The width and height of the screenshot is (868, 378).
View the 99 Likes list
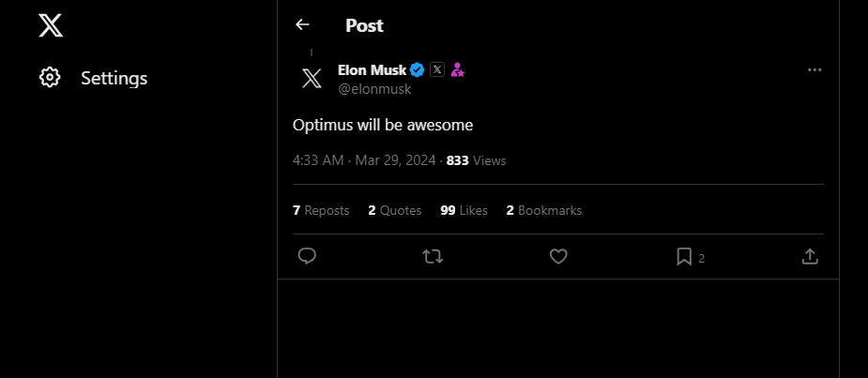pyautogui.click(x=464, y=211)
